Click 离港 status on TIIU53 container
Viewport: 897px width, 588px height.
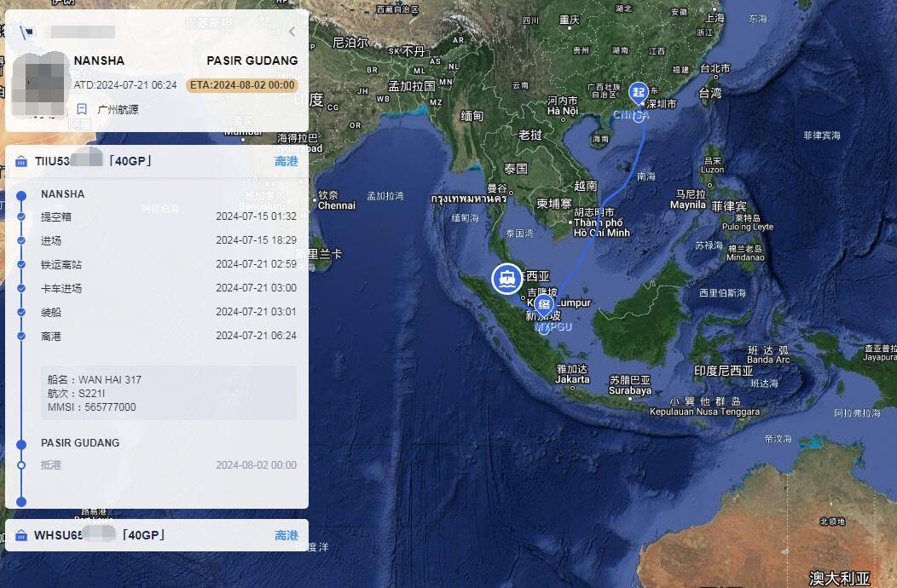pyautogui.click(x=286, y=162)
